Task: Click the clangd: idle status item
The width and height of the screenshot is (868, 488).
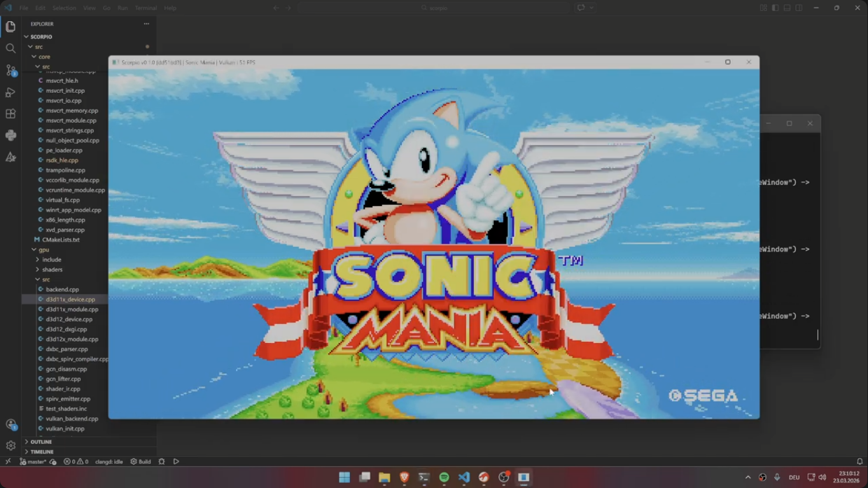Action: 109,461
